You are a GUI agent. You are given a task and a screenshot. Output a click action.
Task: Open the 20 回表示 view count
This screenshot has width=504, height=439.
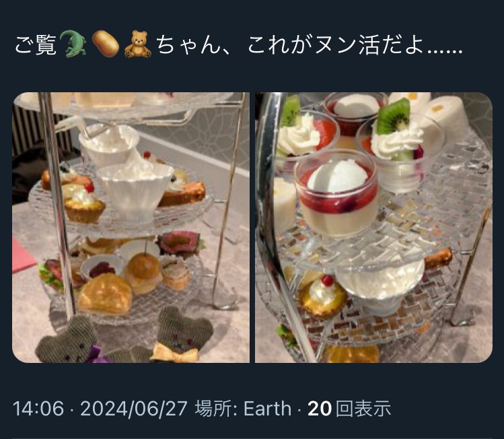tap(349, 409)
